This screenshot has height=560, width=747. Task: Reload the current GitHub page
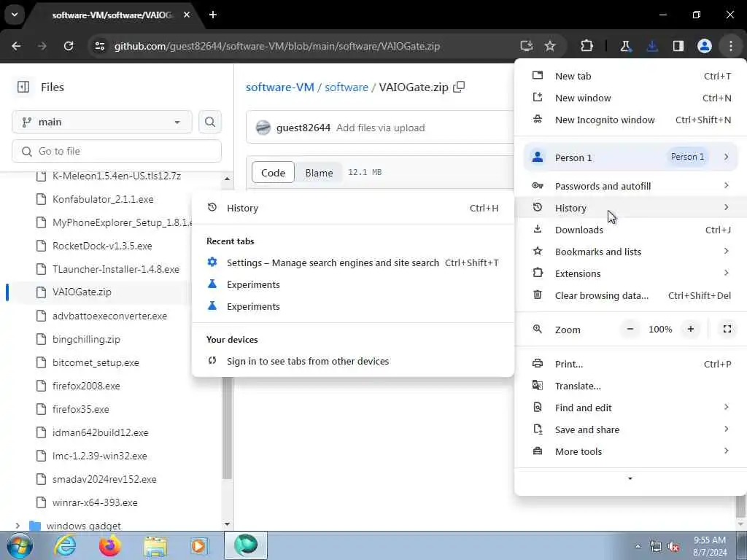pyautogui.click(x=69, y=46)
